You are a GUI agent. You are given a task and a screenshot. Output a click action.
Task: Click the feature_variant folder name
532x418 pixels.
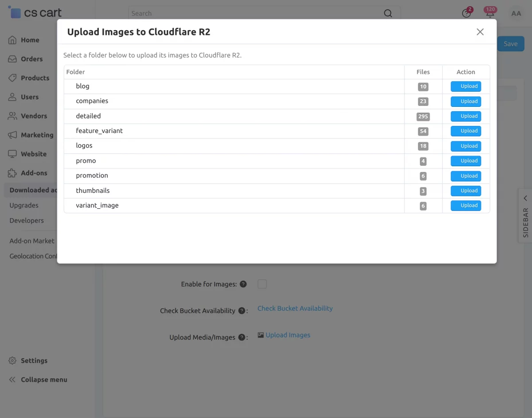coord(99,131)
